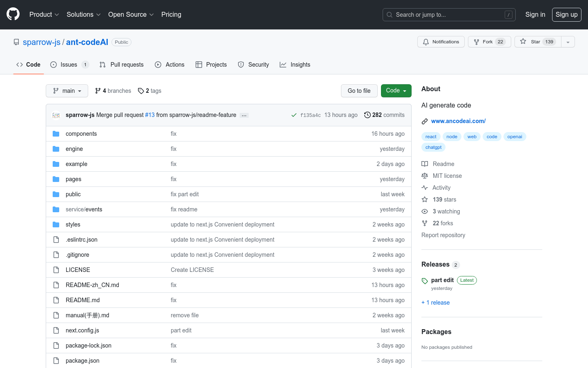Select the react topic tag
Viewport: 588px width, 368px height.
(431, 137)
